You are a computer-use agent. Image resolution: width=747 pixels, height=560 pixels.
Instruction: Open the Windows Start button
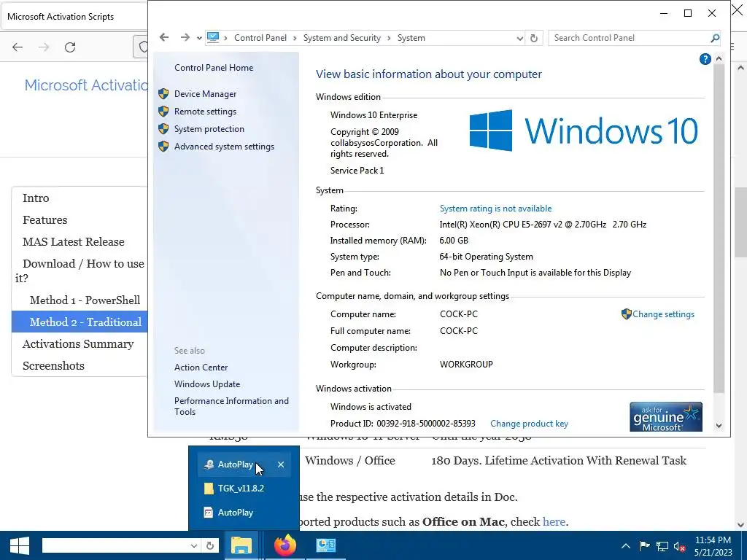(x=20, y=545)
